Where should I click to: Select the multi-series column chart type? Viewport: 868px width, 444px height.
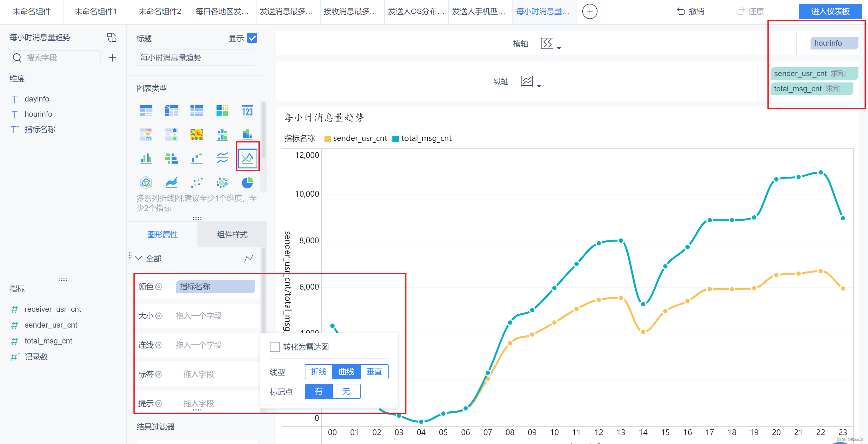[146, 158]
